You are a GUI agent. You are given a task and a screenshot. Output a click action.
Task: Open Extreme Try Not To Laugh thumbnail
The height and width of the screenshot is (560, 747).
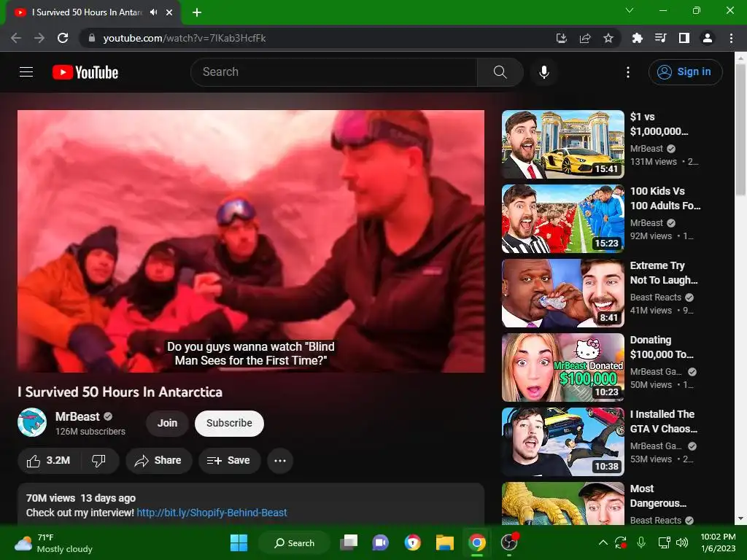point(562,293)
